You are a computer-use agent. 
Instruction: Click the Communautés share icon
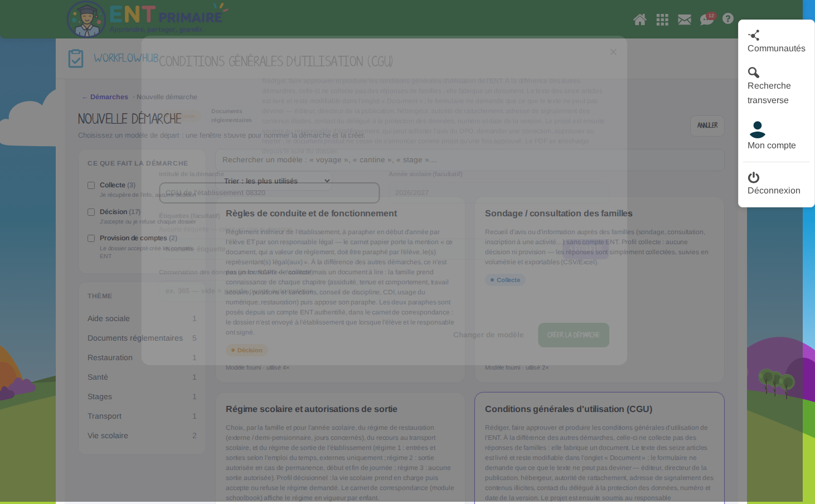point(754,35)
